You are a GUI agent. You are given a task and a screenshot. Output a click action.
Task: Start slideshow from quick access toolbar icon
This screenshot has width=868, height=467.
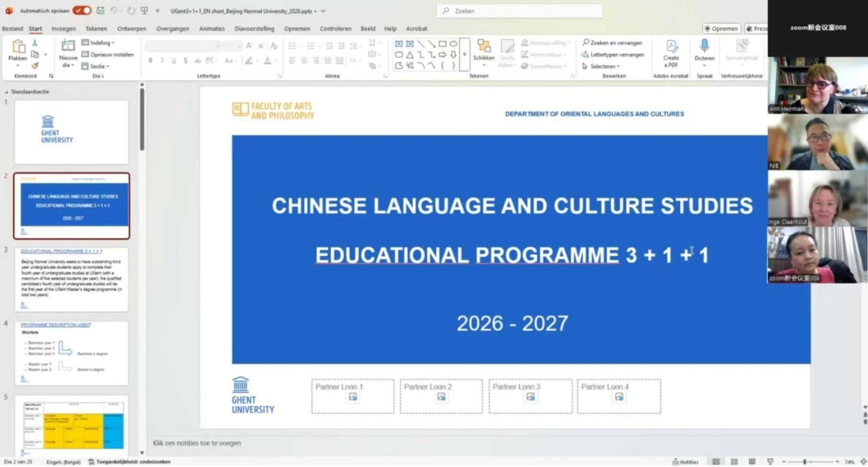144,11
